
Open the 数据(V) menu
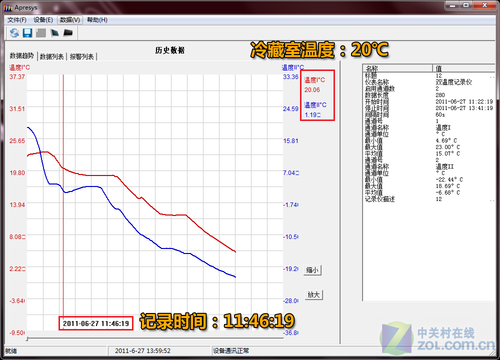click(x=70, y=20)
